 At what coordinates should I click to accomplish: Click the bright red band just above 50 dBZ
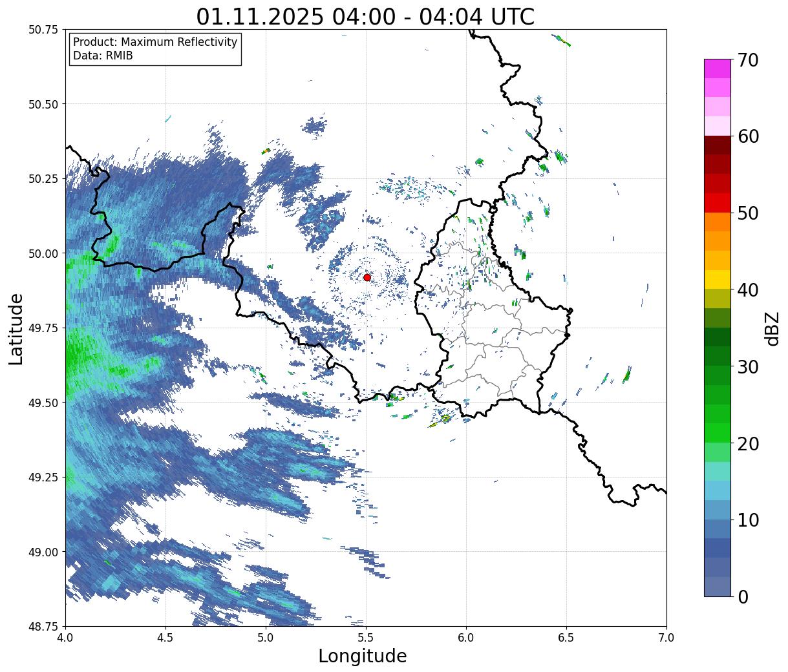718,202
